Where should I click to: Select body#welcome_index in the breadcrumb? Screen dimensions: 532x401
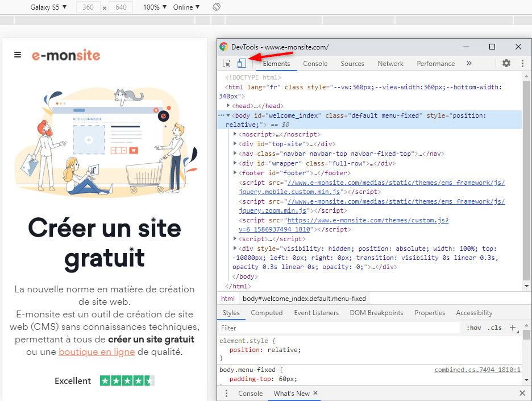tap(304, 299)
